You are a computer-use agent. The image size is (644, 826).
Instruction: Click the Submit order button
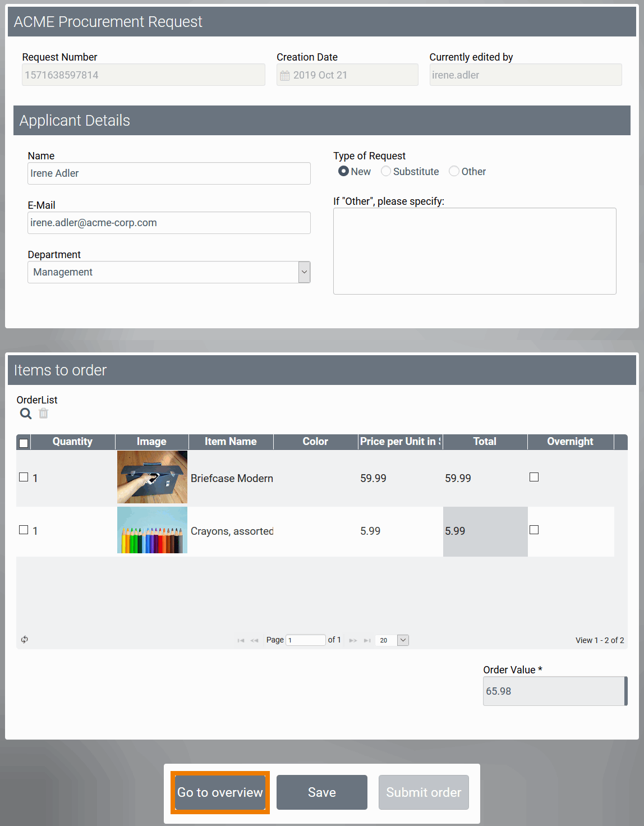[424, 792]
